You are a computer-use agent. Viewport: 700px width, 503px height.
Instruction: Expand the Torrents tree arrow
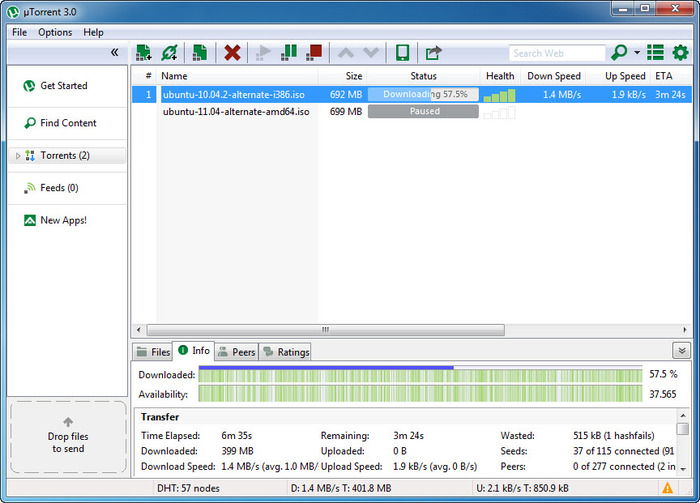coord(18,156)
